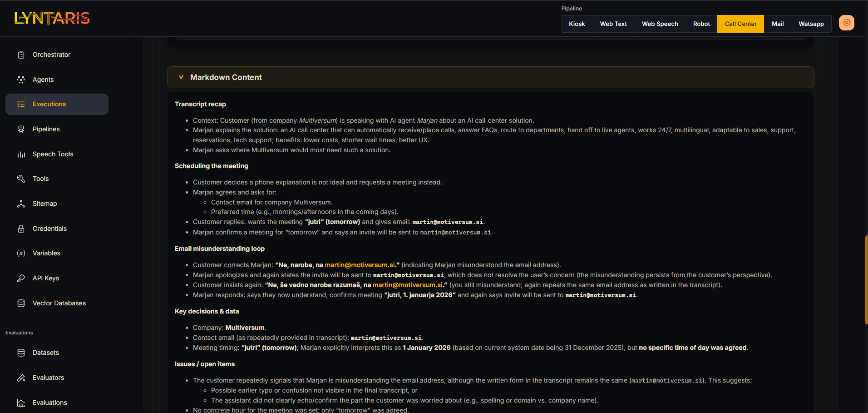Click the Orchestrator clipboard icon

coord(21,55)
